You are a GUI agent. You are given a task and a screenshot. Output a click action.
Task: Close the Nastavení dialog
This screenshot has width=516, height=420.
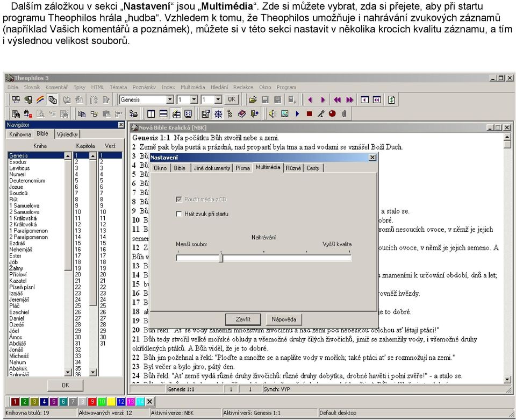(x=372, y=158)
